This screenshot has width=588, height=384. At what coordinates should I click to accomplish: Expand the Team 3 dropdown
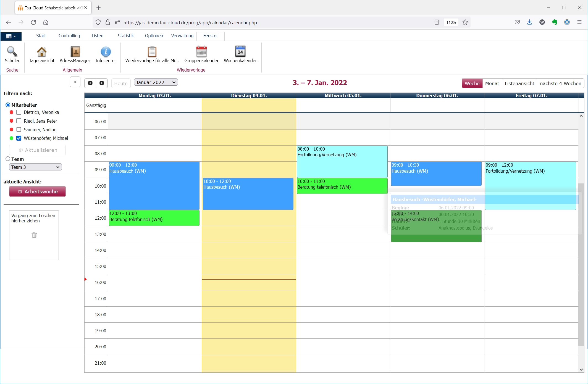coord(35,167)
